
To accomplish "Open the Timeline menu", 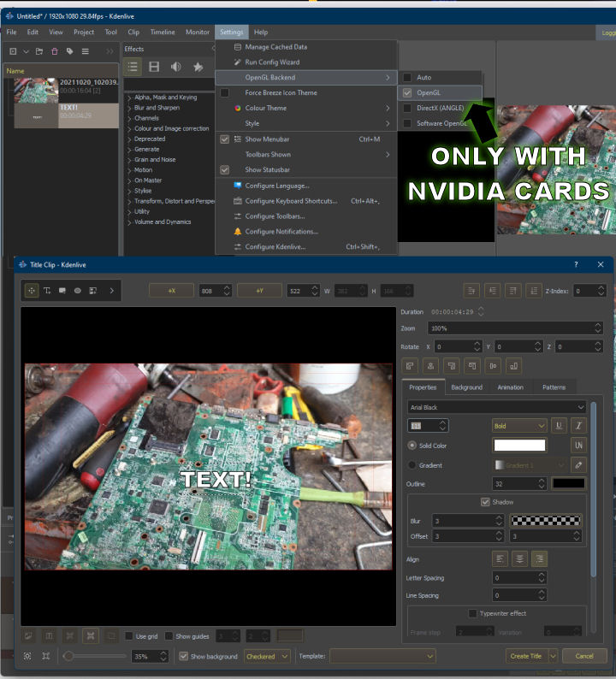I will pyautogui.click(x=163, y=32).
